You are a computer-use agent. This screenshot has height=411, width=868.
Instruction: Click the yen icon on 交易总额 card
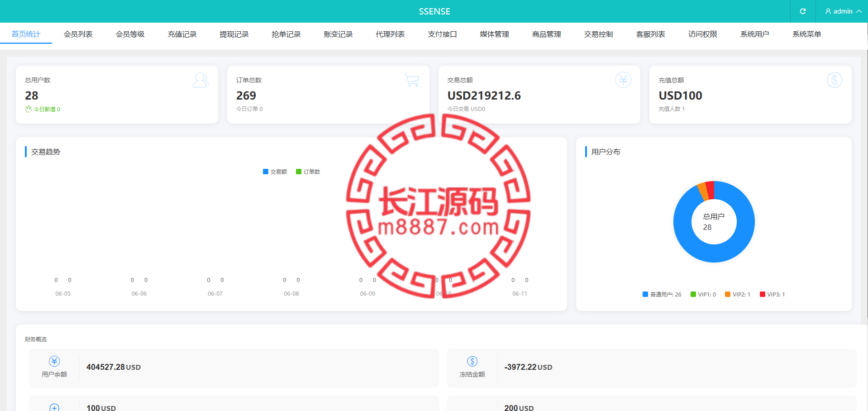pos(623,80)
